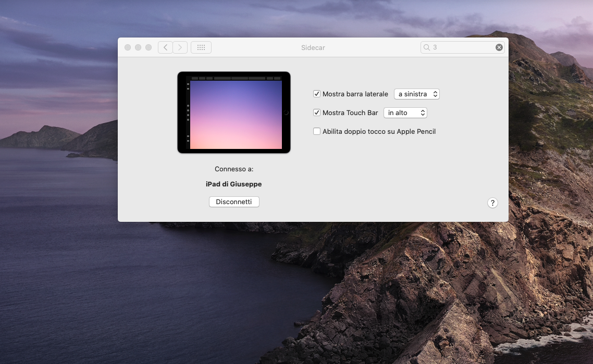The width and height of the screenshot is (593, 364).
Task: Go back with the left chevron button
Action: pos(165,47)
